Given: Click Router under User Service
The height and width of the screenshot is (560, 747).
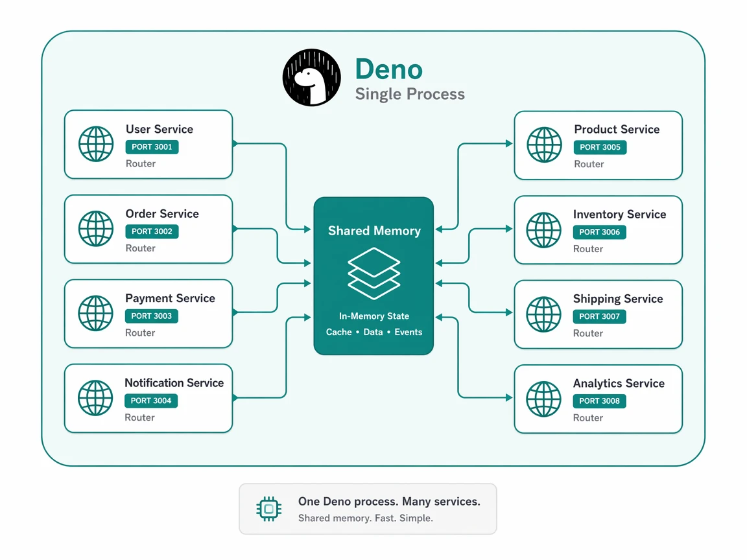Looking at the screenshot, I should [141, 164].
